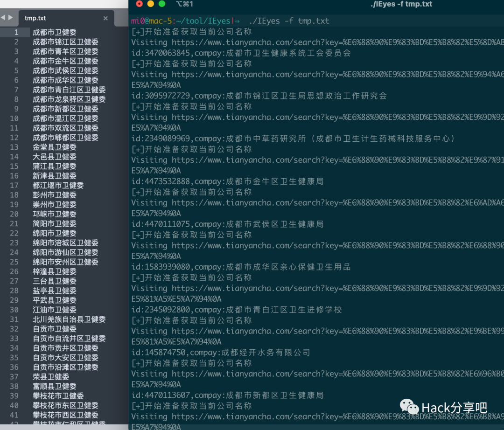Click terminal output id:2349089969 line
Viewport: 504px width, 430px height.
(x=293, y=139)
